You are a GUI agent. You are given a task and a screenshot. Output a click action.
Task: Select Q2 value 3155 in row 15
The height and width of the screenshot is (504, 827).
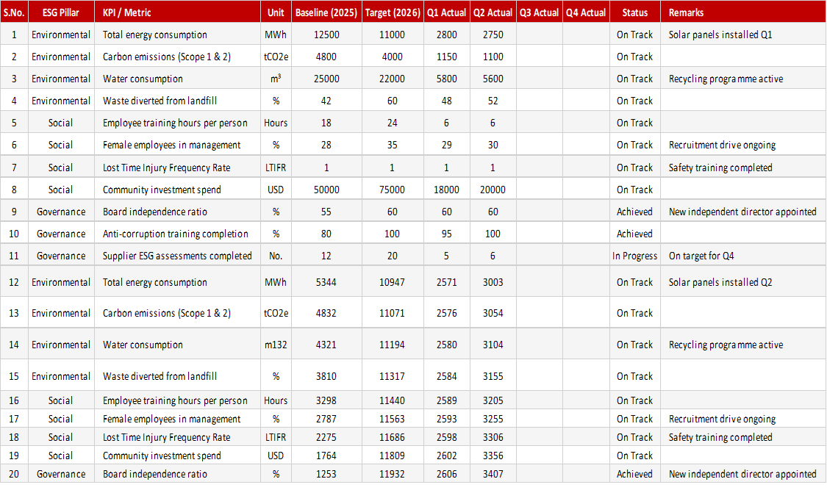click(x=493, y=376)
